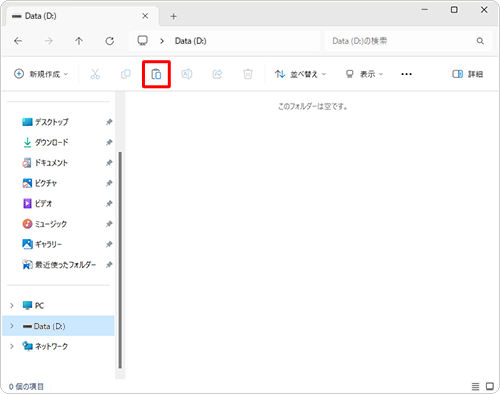This screenshot has height=394, width=500.
Task: Click the 0 個の項目 status text
Action: point(26,386)
